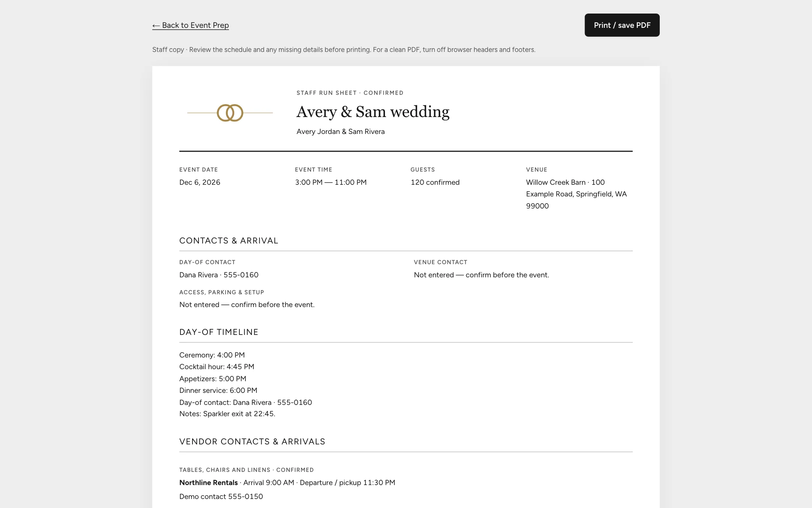
Task: Select day-of contact Dana Rivera · 555-0160
Action: pos(219,275)
